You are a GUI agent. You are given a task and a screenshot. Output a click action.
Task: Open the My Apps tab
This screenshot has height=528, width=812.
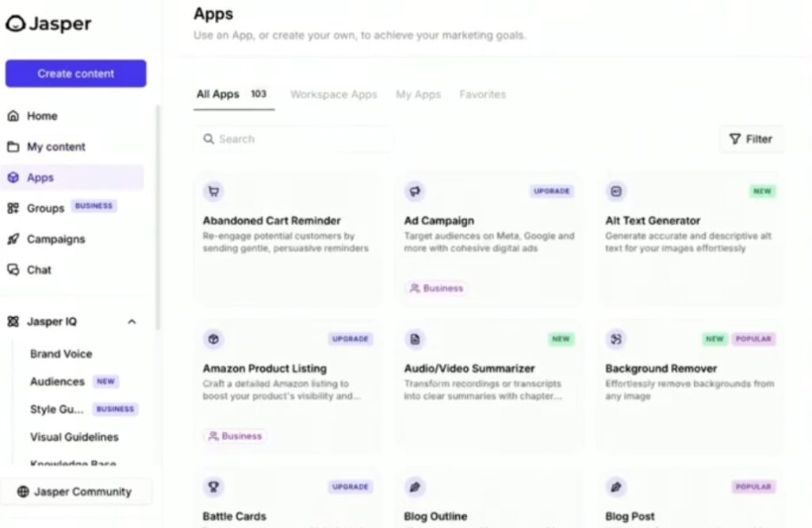pyautogui.click(x=419, y=94)
